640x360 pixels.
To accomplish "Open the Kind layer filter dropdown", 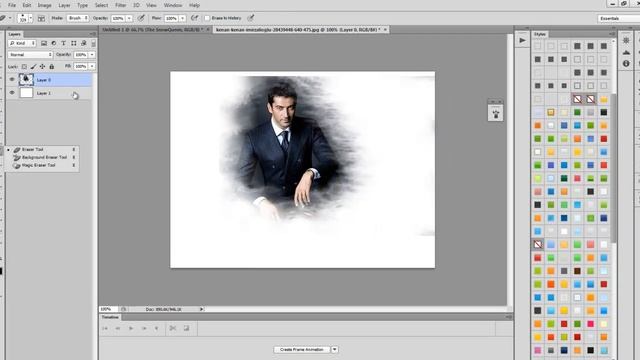I will pyautogui.click(x=22, y=43).
